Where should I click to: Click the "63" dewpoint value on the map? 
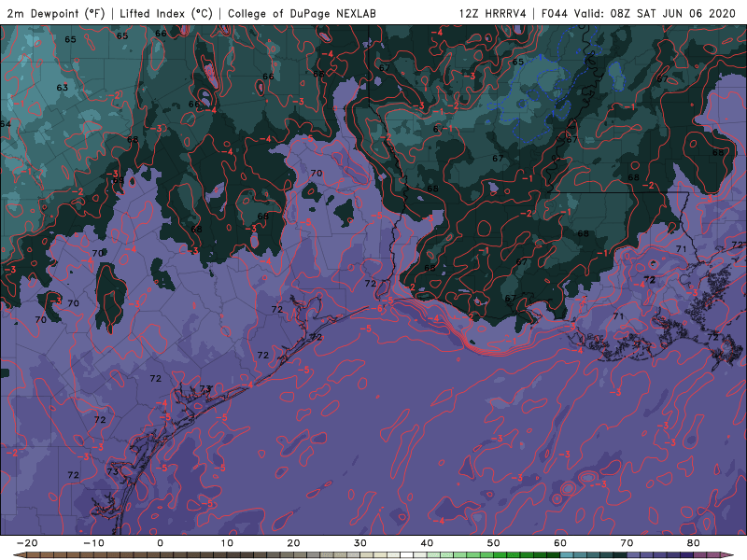(63, 88)
